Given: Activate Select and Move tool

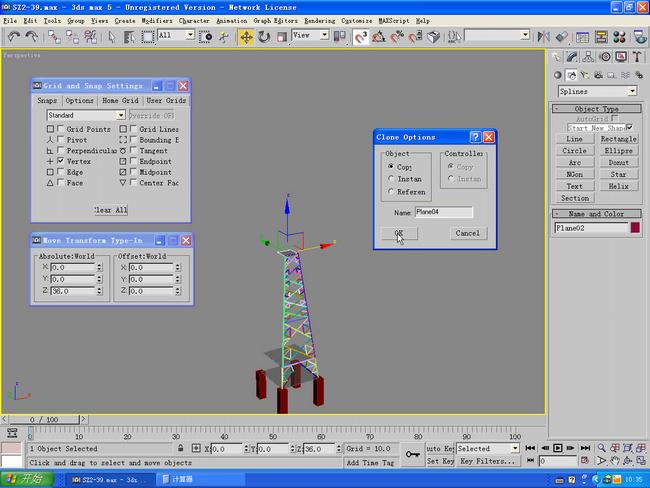Looking at the screenshot, I should [246, 37].
